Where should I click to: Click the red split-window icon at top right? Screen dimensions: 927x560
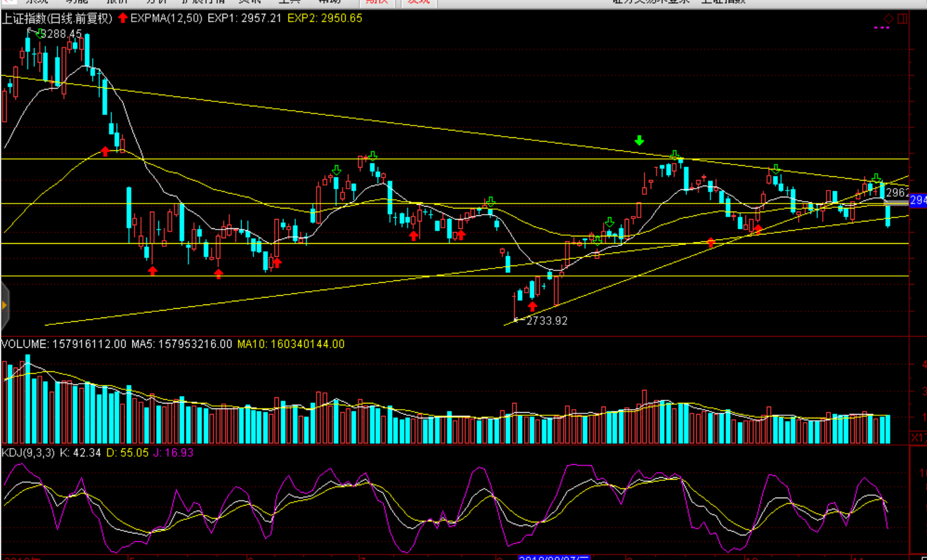tap(902, 19)
